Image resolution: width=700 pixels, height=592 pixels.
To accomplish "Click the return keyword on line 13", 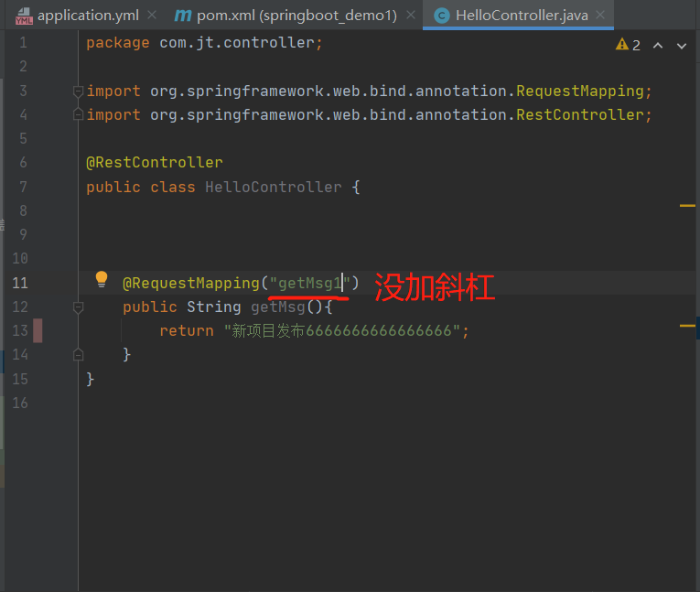I will point(187,331).
